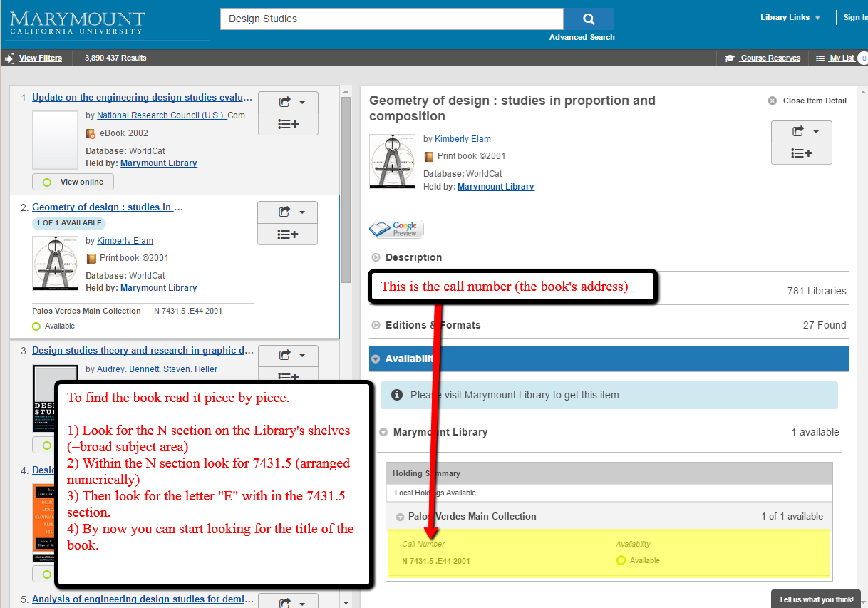Open Marymount Library link in result 2
The image size is (868, 608).
(159, 288)
